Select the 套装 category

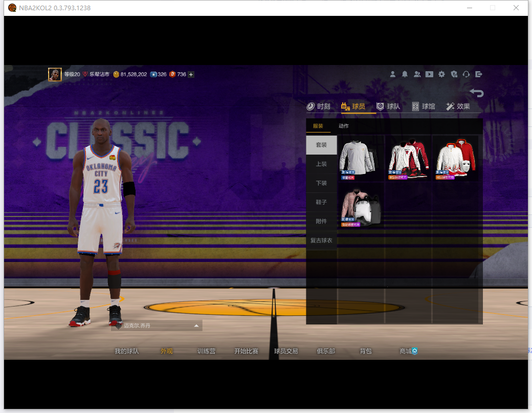(321, 145)
